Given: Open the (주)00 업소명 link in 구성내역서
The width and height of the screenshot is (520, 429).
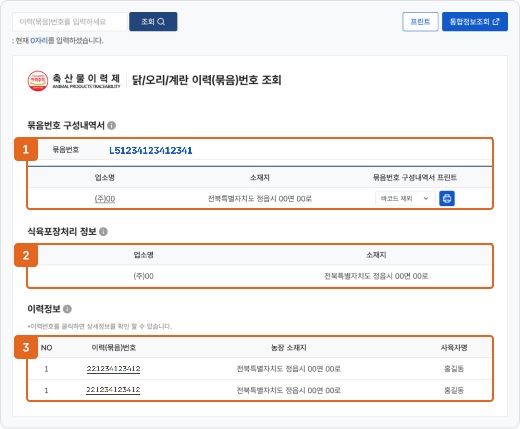Looking at the screenshot, I should coord(105,199).
